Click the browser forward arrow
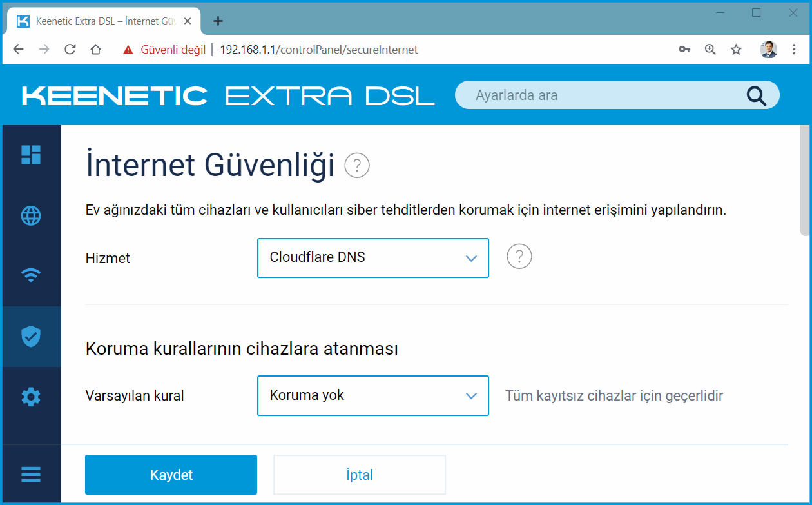Image resolution: width=812 pixels, height=505 pixels. coord(44,50)
